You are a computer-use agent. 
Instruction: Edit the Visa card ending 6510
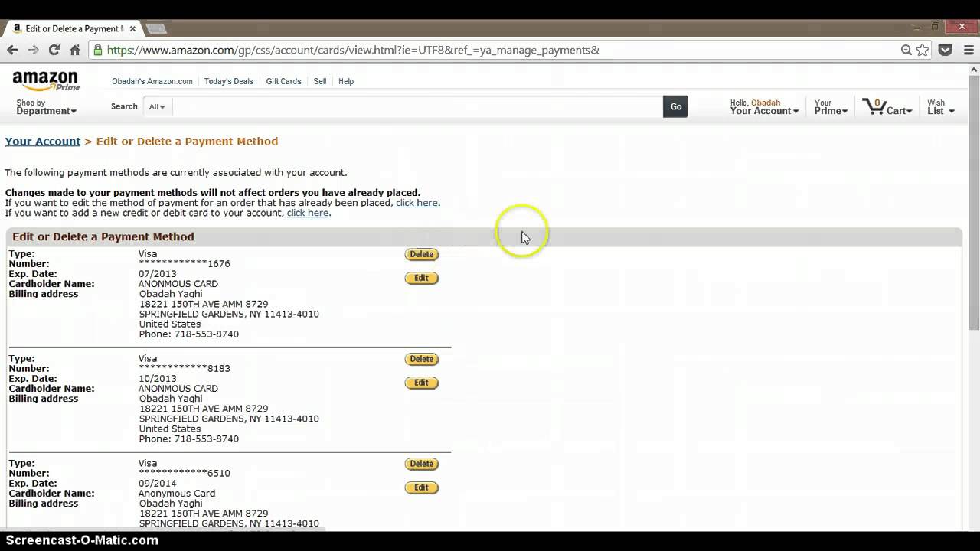click(421, 487)
